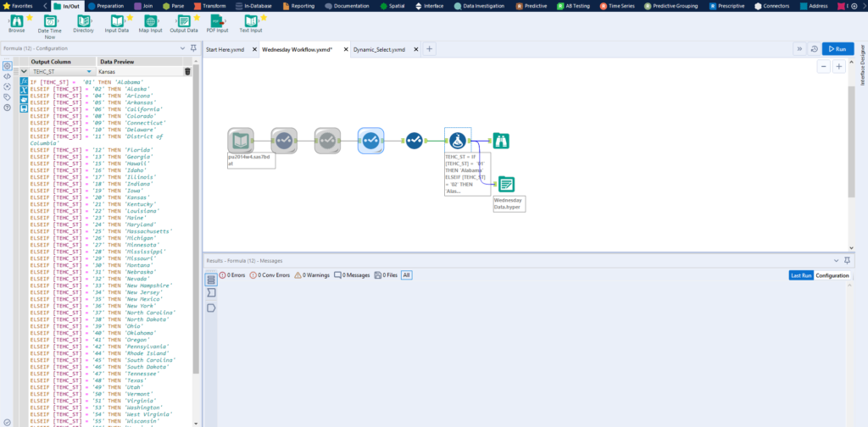Image resolution: width=868 pixels, height=427 pixels.
Task: Select the Formula tool on the canvas
Action: pyautogui.click(x=457, y=141)
